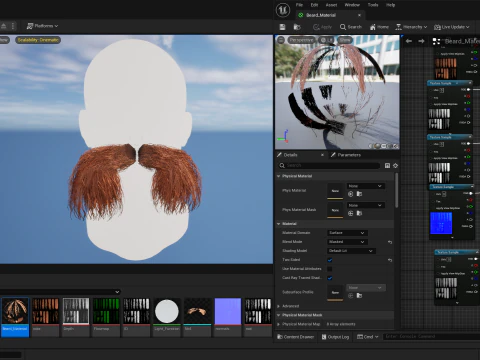Click the Apply button in material toolbar
The width and height of the screenshot is (480, 360).
click(x=322, y=27)
